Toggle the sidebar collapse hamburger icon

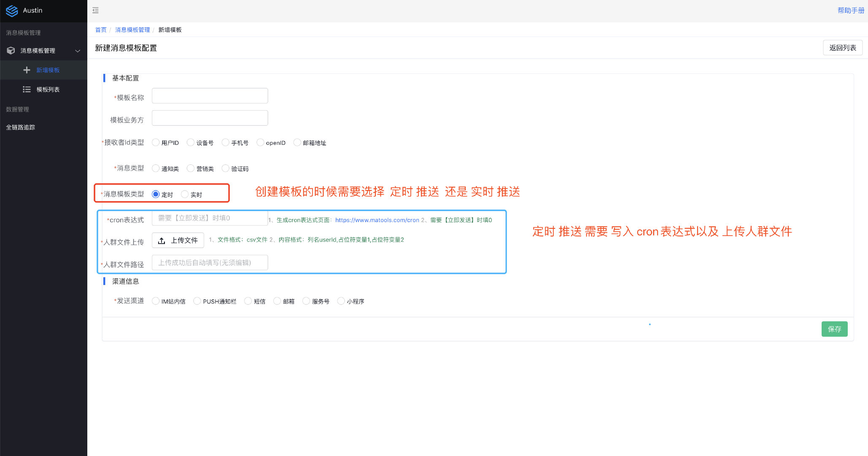click(96, 10)
